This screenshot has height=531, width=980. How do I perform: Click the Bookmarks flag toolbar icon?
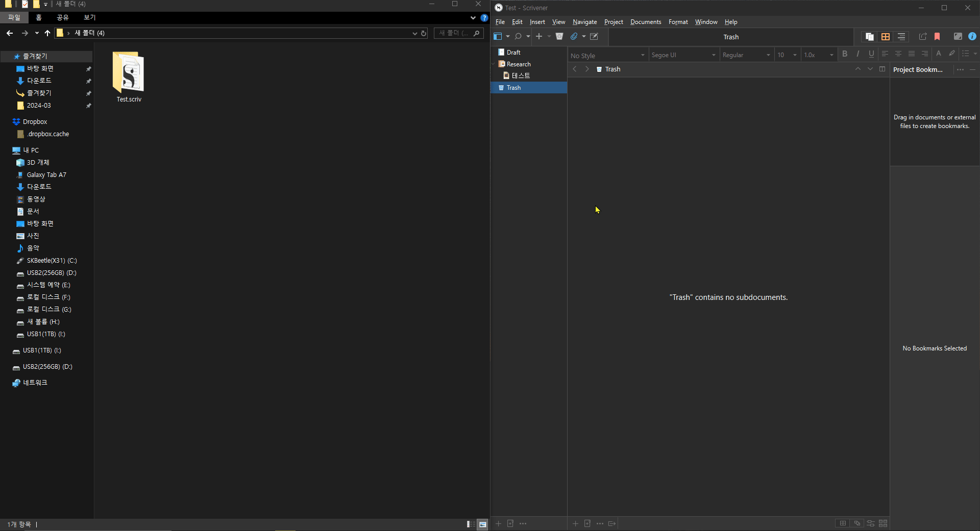tap(937, 37)
